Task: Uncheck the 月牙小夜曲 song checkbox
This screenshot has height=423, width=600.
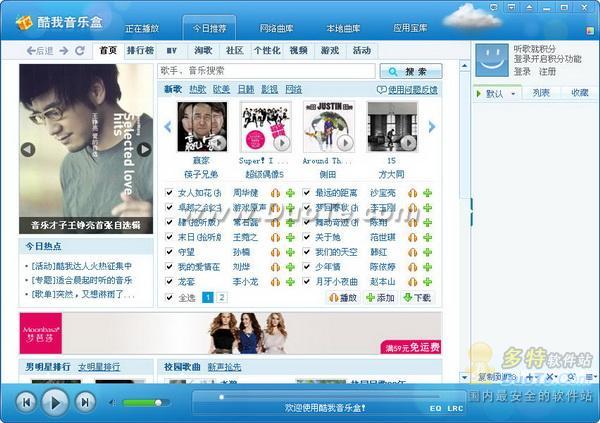Action: click(307, 281)
